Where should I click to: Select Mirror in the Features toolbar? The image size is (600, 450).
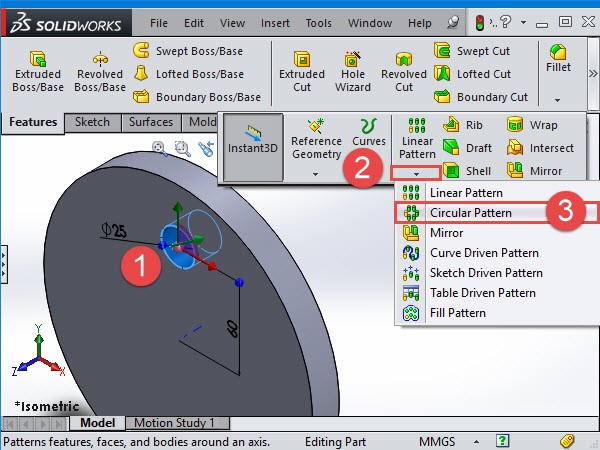click(x=535, y=171)
